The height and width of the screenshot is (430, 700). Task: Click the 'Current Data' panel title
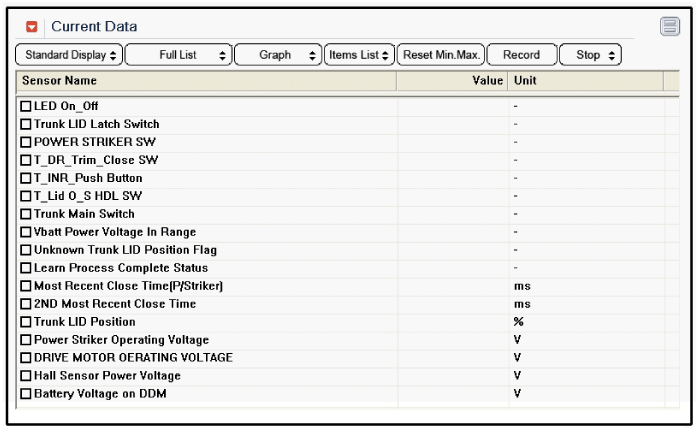pyautogui.click(x=94, y=27)
